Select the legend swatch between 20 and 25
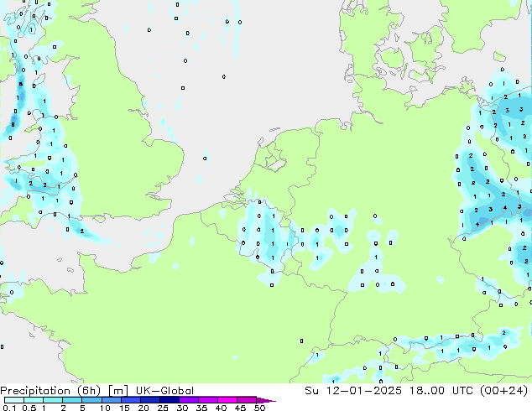 [x=149, y=400]
